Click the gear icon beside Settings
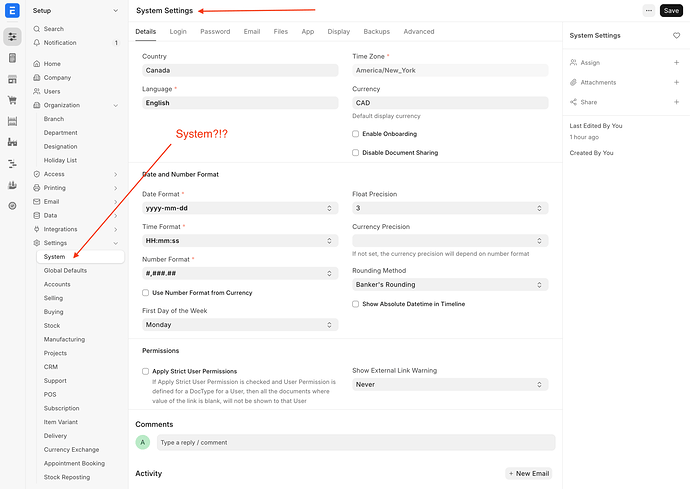This screenshot has width=690, height=489. point(37,243)
